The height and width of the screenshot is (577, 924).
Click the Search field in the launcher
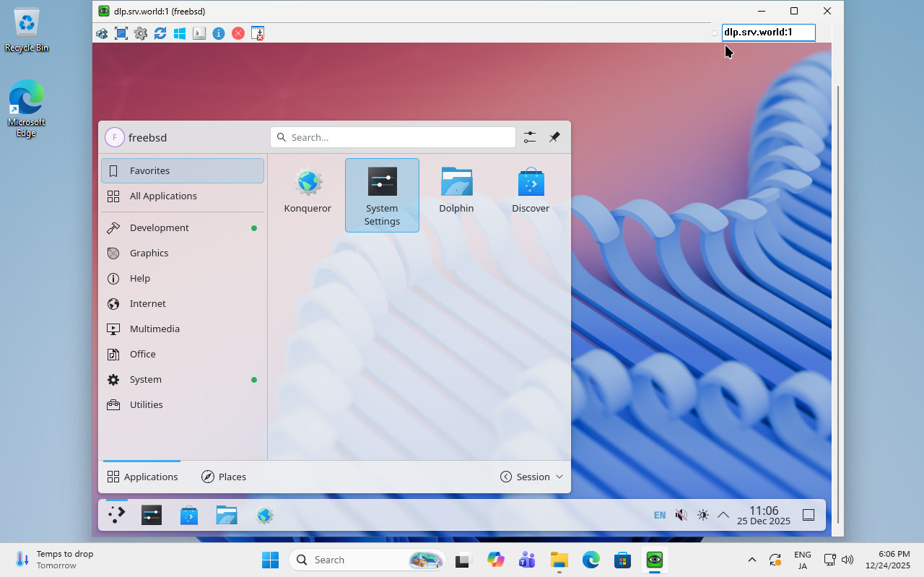click(x=393, y=137)
